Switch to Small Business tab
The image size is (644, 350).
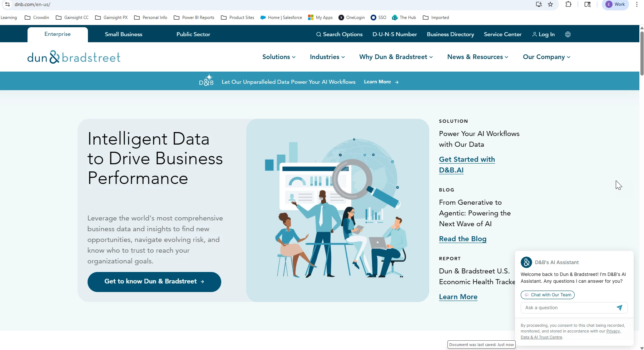pos(124,34)
